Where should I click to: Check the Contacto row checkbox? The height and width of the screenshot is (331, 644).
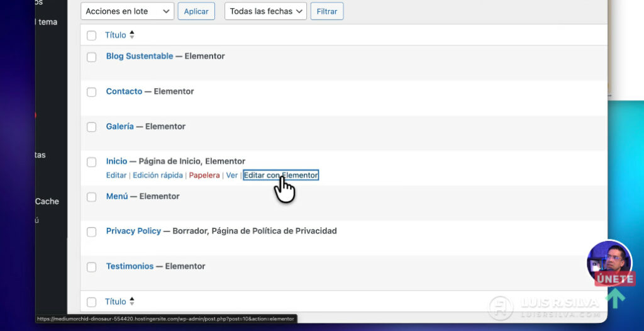coord(92,92)
